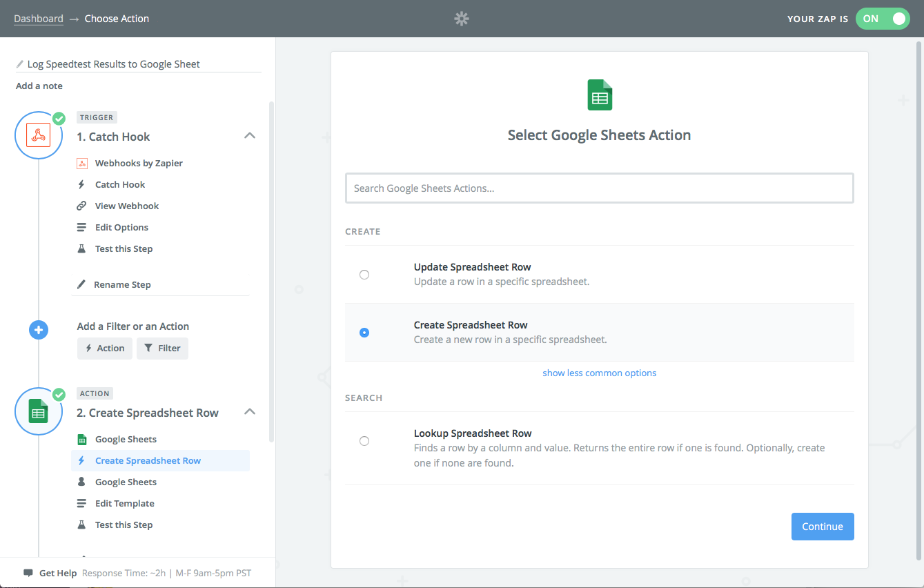Select the Update Spreadsheet Row radio button
Screen dimensions: 924x588
pyautogui.click(x=364, y=275)
